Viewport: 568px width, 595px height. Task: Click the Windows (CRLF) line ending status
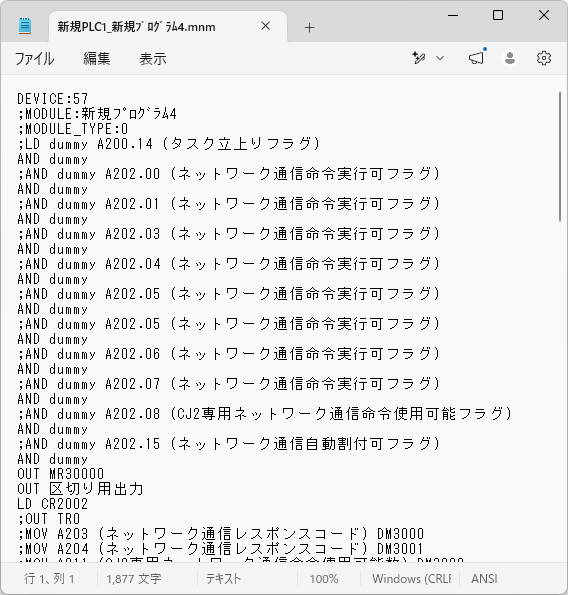(412, 578)
